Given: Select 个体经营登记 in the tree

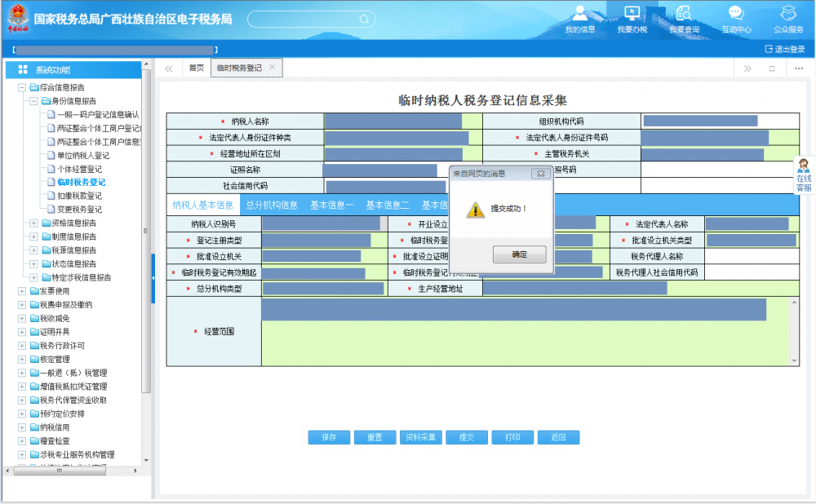Looking at the screenshot, I should tap(79, 169).
